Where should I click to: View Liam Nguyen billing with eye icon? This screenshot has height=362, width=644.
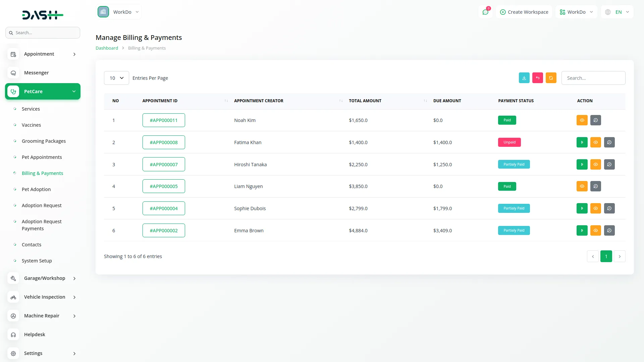[x=582, y=186]
